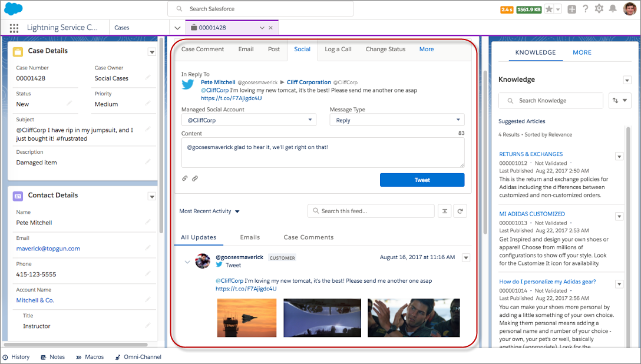Select the All Updates feed tab
The image size is (641, 364).
[199, 237]
